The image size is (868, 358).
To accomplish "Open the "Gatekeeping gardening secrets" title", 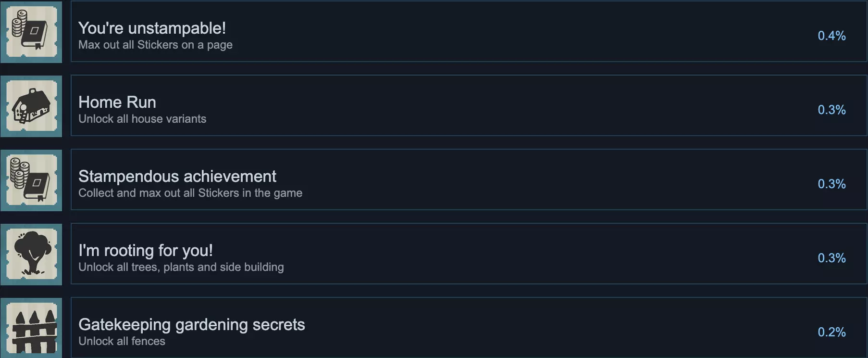I will click(192, 324).
